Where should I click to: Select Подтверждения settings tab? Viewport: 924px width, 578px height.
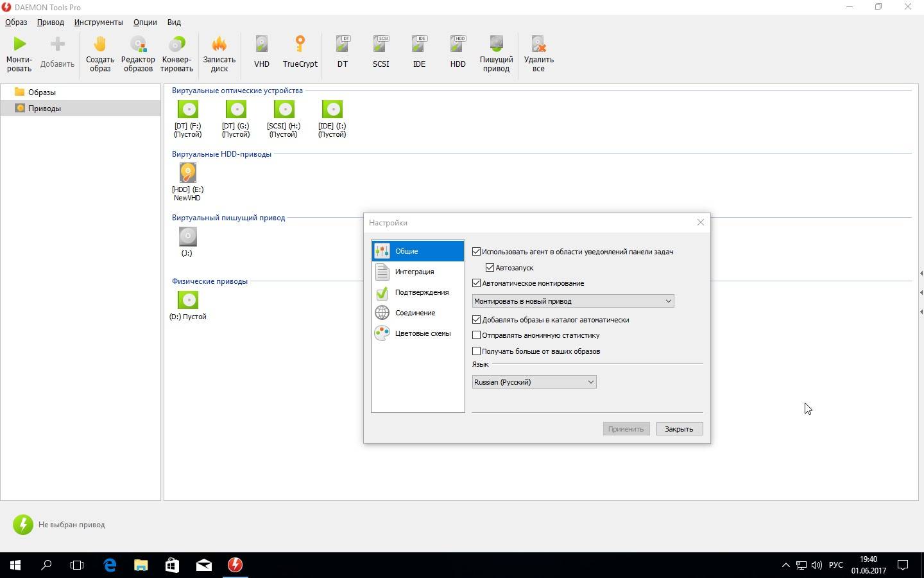click(x=418, y=292)
